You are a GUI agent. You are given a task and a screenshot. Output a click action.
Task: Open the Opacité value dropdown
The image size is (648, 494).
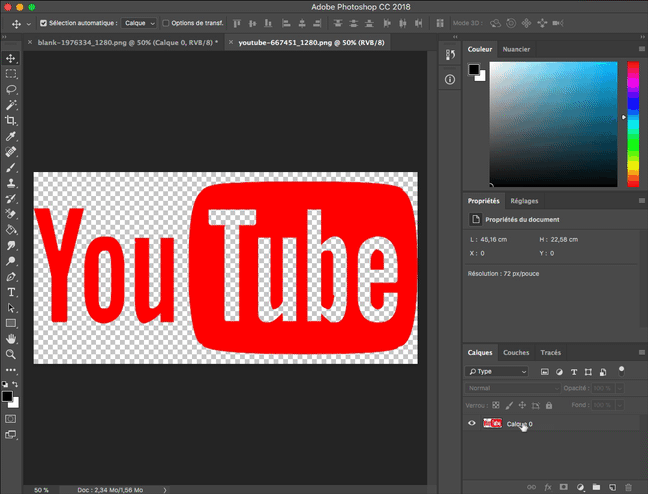coord(619,388)
